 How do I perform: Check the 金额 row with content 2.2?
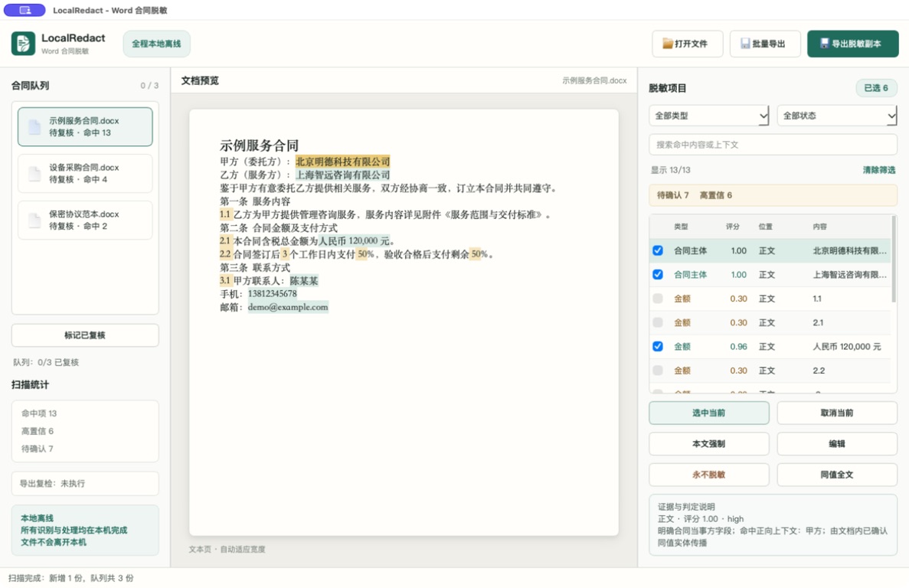(x=657, y=370)
